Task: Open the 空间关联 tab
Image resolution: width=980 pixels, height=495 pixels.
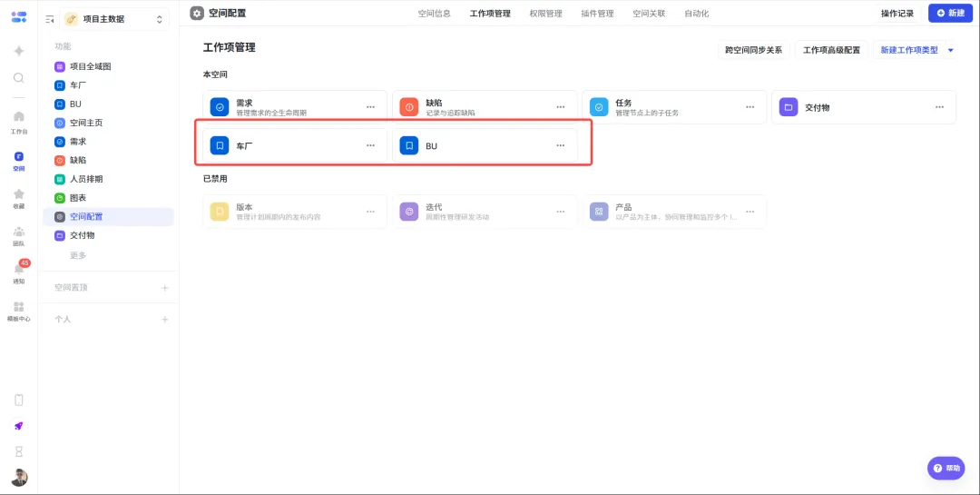Action: 649,13
